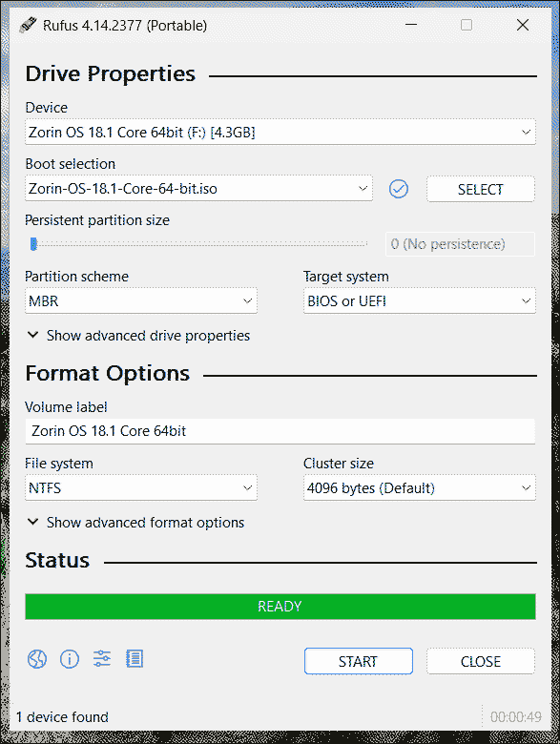
Task: Expand Show advanced drive properties
Action: pos(138,336)
